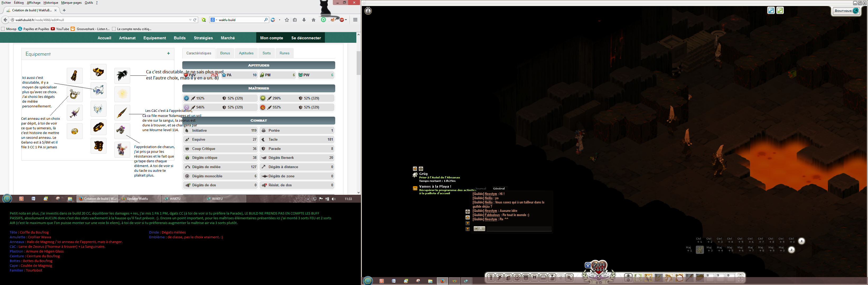
Task: Click Updater Wakfu in the taskbar
Action: [x=140, y=199]
